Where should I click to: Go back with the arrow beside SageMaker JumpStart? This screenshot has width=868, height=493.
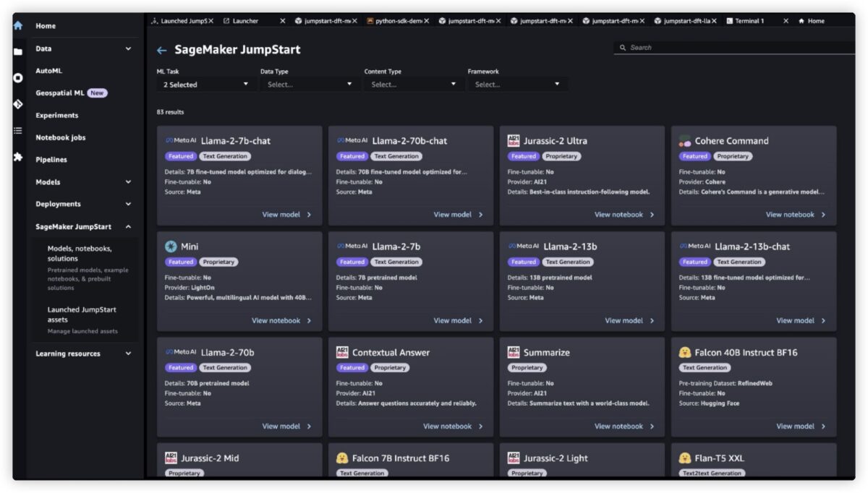162,50
